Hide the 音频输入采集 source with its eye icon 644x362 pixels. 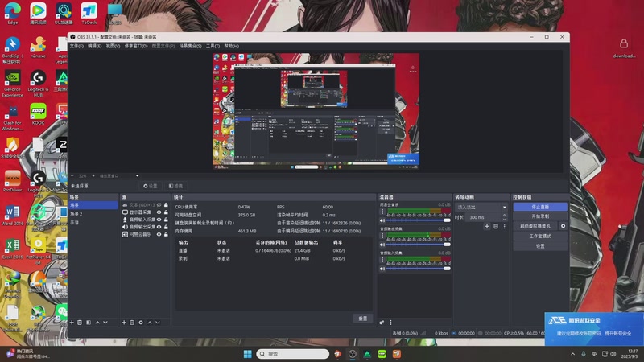pyautogui.click(x=159, y=220)
